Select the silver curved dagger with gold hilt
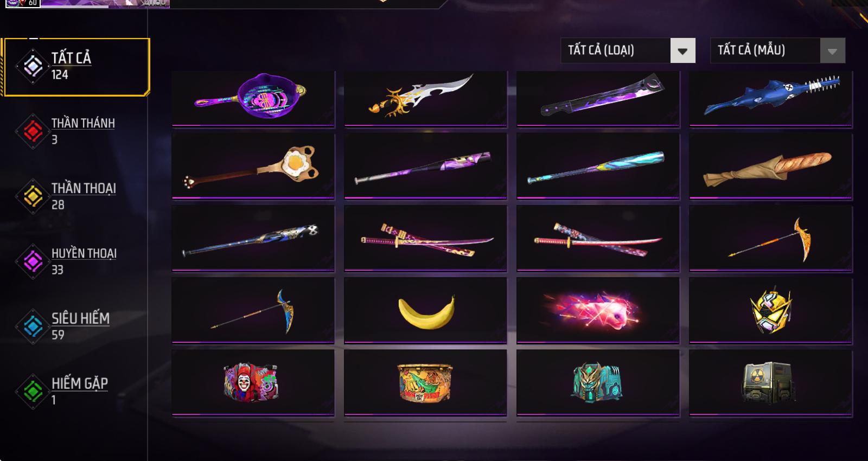 point(425,99)
